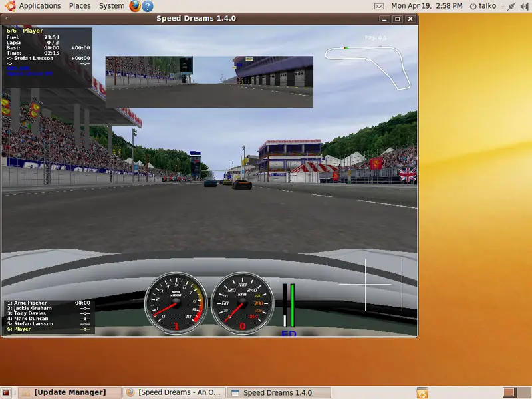
Task: Click '1: Arne Fischer' in the standings
Action: [27, 303]
